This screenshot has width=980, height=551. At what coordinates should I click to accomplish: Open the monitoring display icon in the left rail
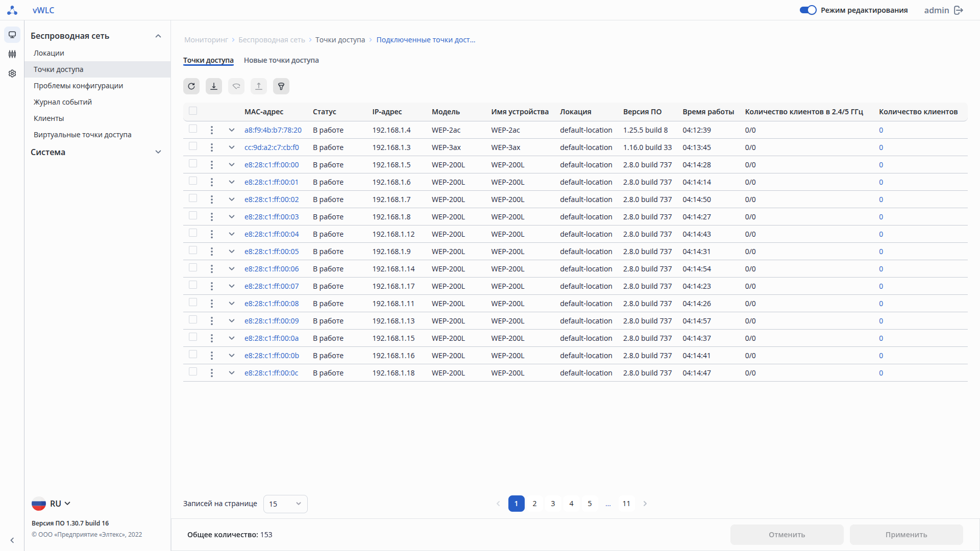[12, 35]
